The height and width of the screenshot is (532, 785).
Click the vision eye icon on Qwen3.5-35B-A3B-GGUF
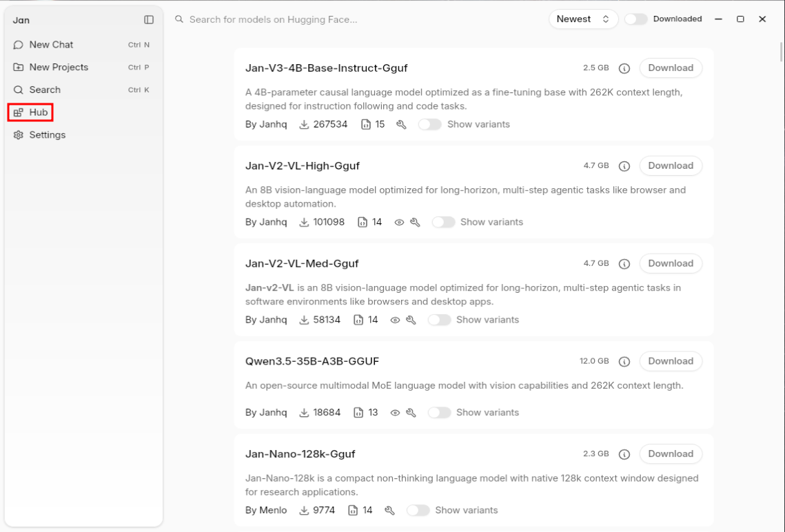coord(395,413)
